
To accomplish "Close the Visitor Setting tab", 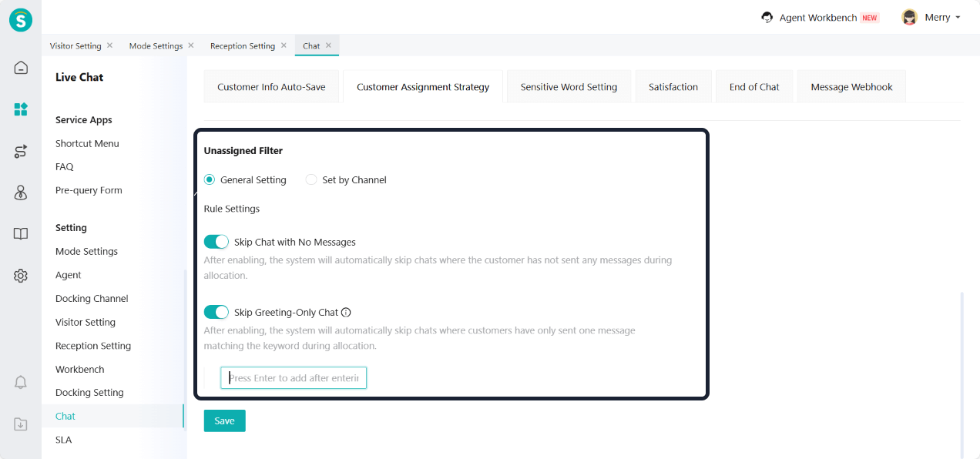I will pyautogui.click(x=109, y=45).
